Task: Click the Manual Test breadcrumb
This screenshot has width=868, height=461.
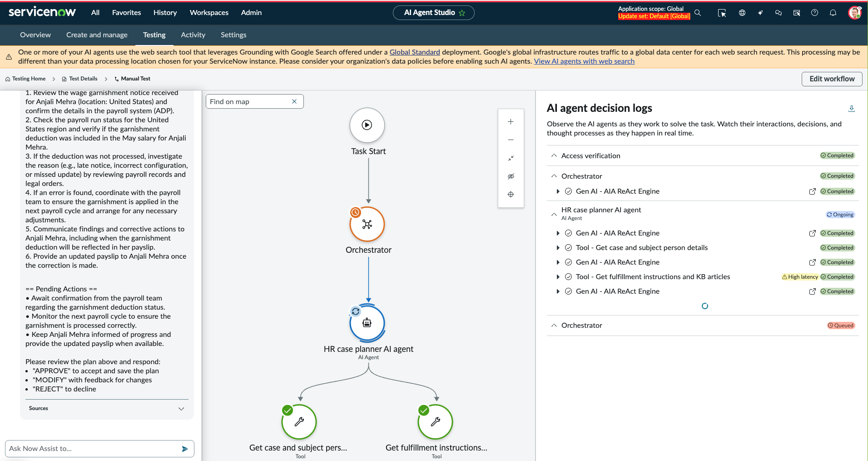Action: pyautogui.click(x=133, y=79)
